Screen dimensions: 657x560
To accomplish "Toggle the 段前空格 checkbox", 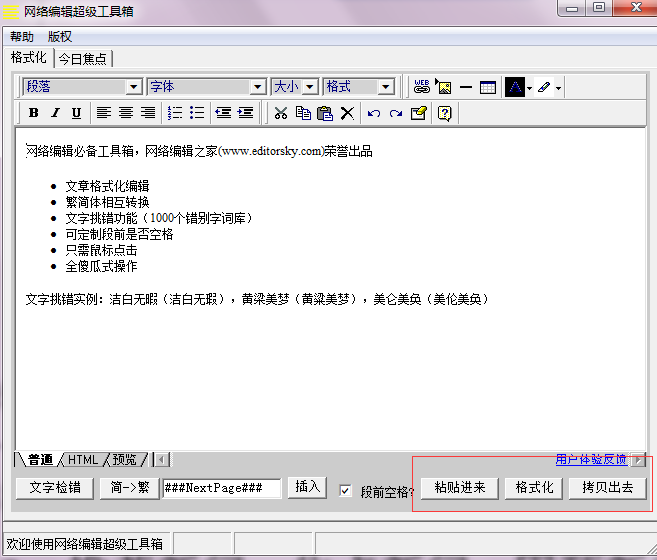I will pos(346,491).
